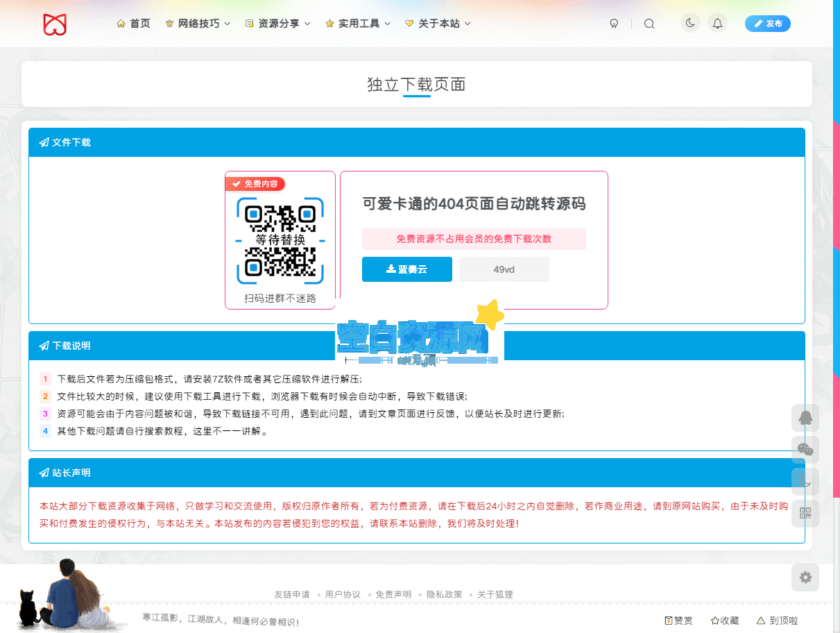Open the WeChat chat floating icon
The width and height of the screenshot is (840, 633).
coord(805,449)
